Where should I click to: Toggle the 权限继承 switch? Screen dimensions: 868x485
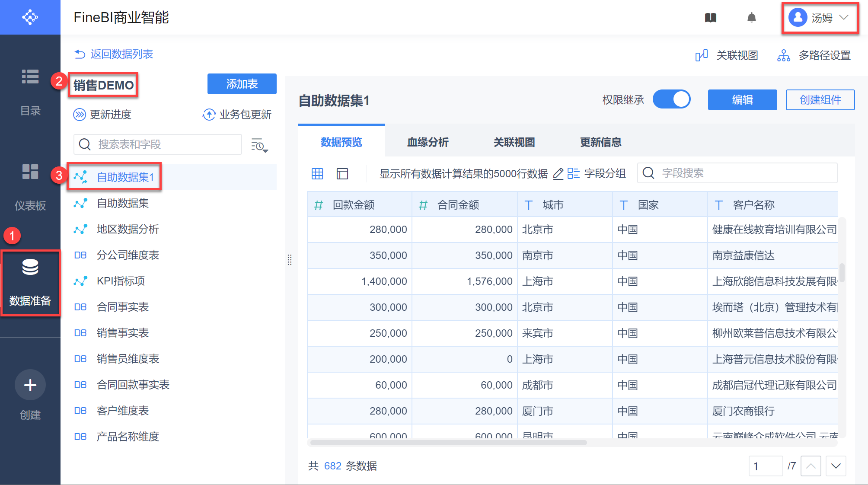[671, 100]
